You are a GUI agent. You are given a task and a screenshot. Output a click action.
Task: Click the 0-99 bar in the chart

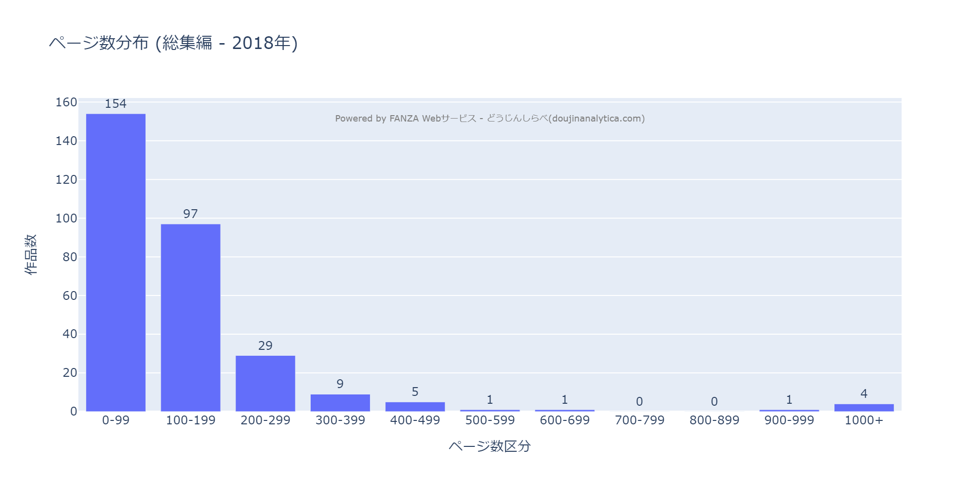click(x=116, y=262)
